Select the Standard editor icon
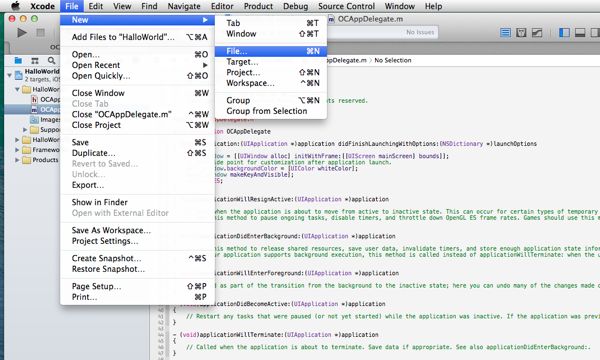The image size is (600, 360). (505, 33)
